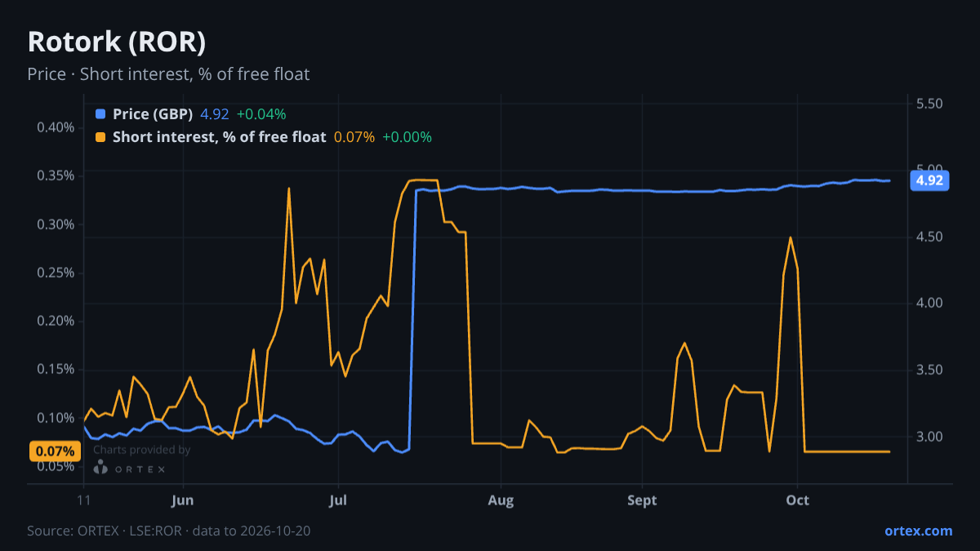Viewport: 980px width, 551px height.
Task: Click the subtitle Price · Short interest text
Action: point(168,74)
